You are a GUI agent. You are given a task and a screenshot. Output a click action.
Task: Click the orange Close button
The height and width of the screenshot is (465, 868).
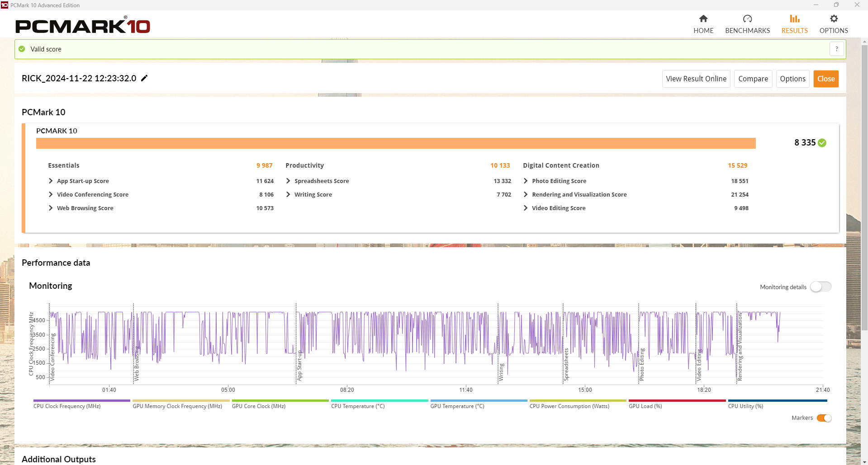826,79
